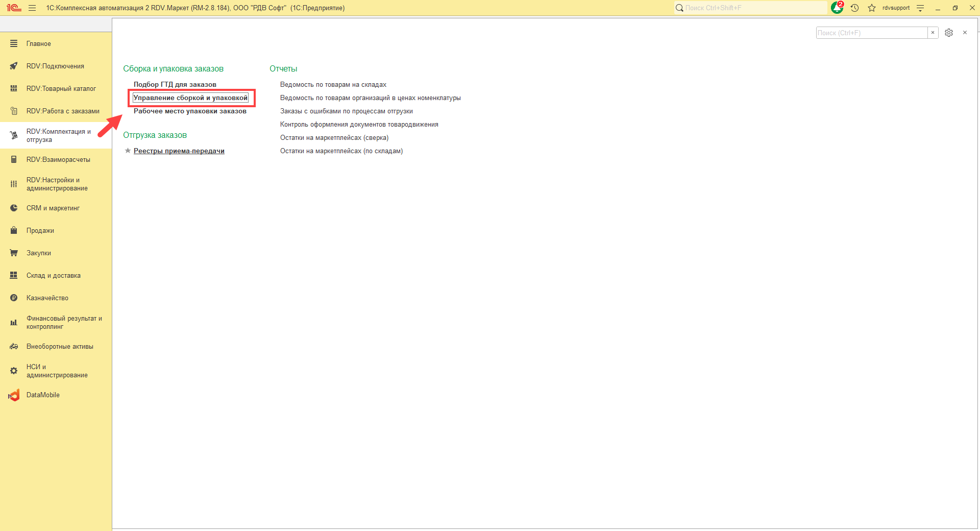Screen dimensions: 980x531
Task: Open Контроль оформления документов товародвижения report
Action: tap(359, 125)
